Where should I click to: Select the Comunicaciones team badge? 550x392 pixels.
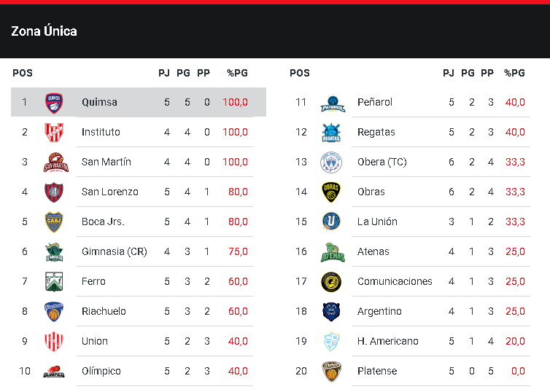[x=332, y=281]
